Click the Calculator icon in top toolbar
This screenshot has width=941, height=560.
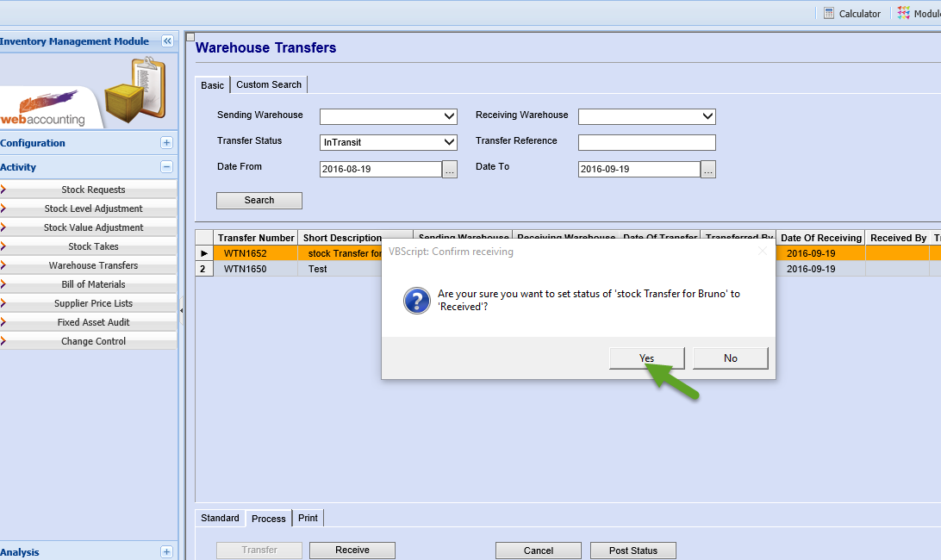coord(829,13)
